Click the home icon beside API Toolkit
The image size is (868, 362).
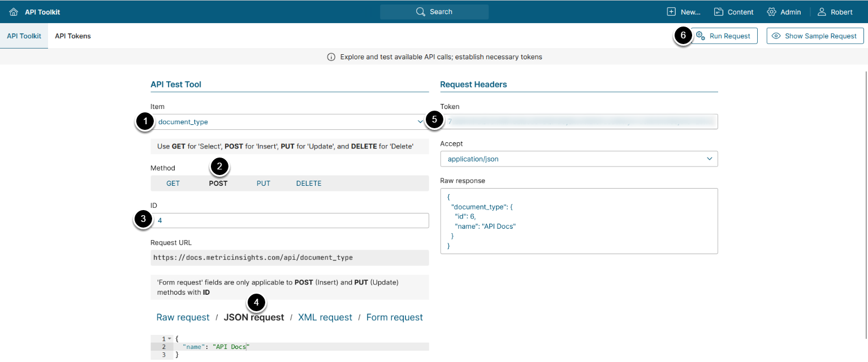click(14, 12)
